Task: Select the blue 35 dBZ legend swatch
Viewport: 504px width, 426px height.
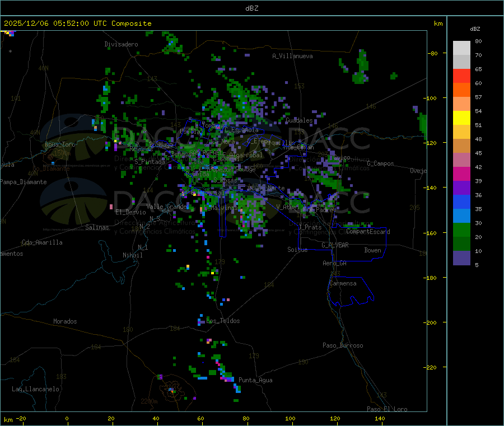Action: click(461, 202)
